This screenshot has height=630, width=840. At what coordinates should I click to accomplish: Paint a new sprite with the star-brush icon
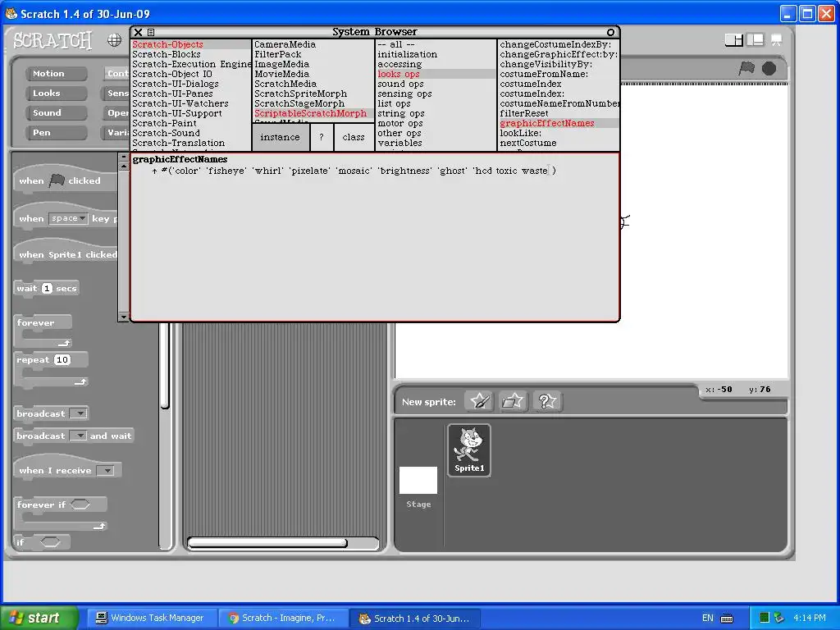coord(479,401)
